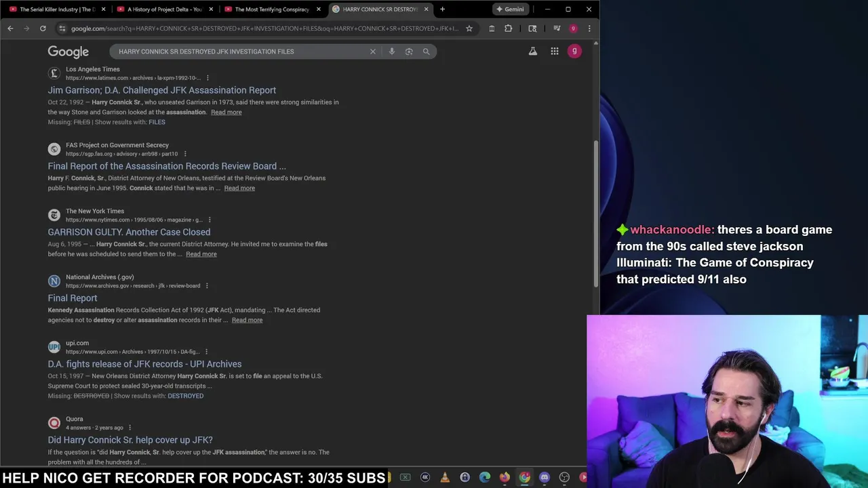Launch Firefox from the taskbar
This screenshot has height=488, width=868.
click(x=505, y=477)
